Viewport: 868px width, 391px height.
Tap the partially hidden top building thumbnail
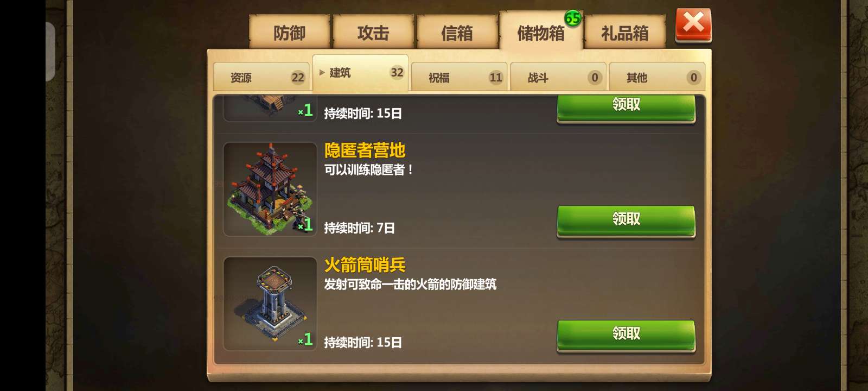270,108
